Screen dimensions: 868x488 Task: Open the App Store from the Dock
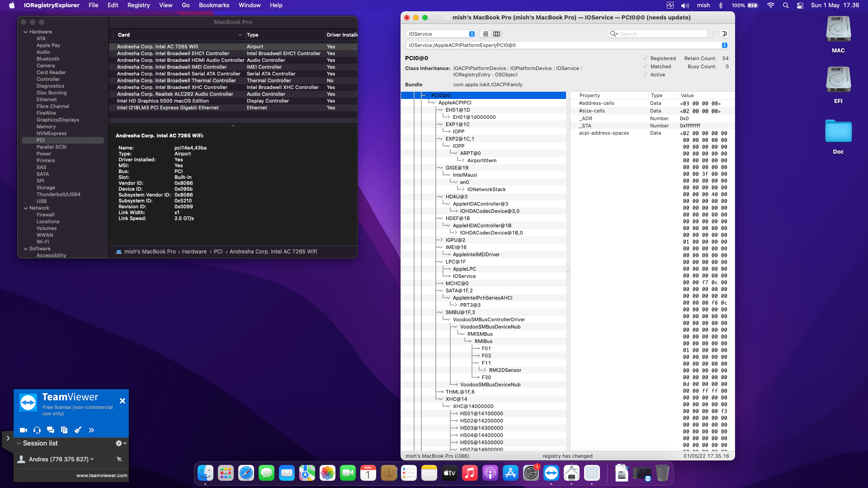[x=510, y=473]
